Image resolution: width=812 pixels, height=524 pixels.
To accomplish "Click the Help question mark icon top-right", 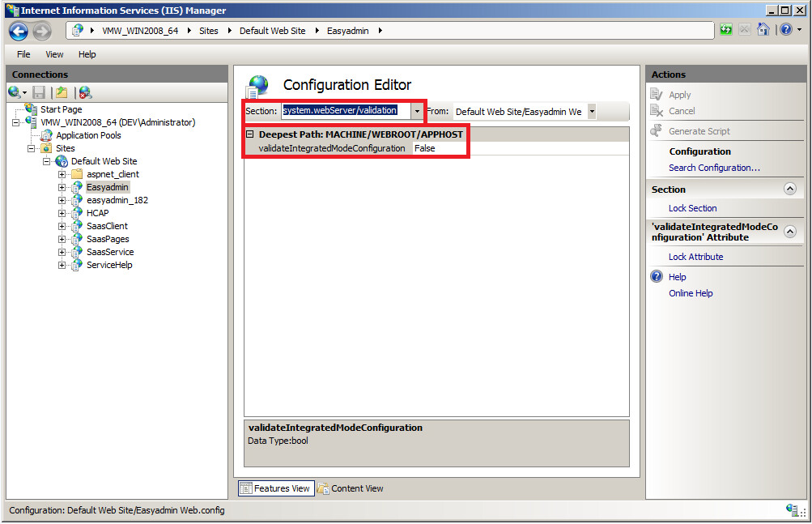I will click(x=784, y=30).
